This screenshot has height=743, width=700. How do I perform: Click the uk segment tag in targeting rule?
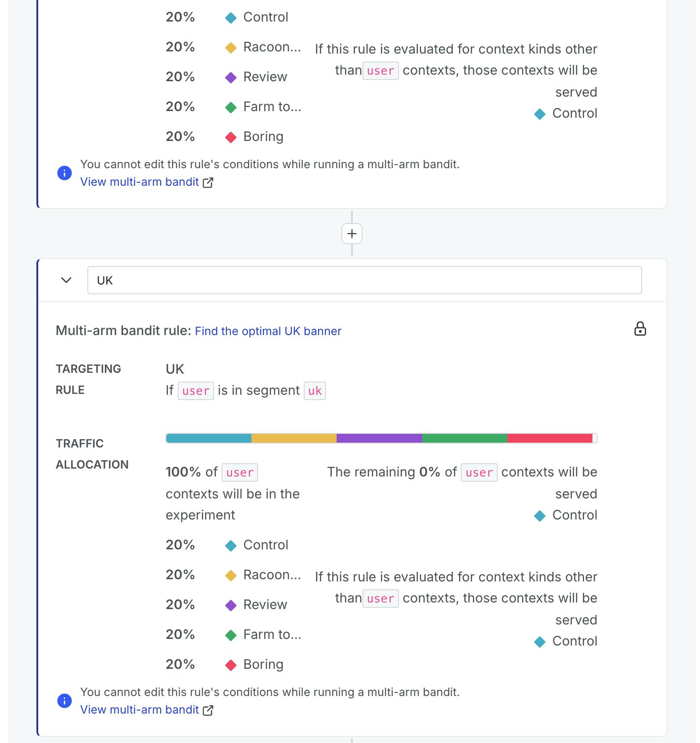pos(315,391)
